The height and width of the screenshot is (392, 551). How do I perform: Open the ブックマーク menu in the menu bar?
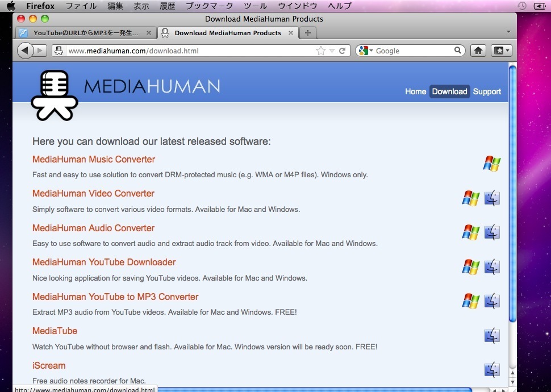tap(209, 6)
